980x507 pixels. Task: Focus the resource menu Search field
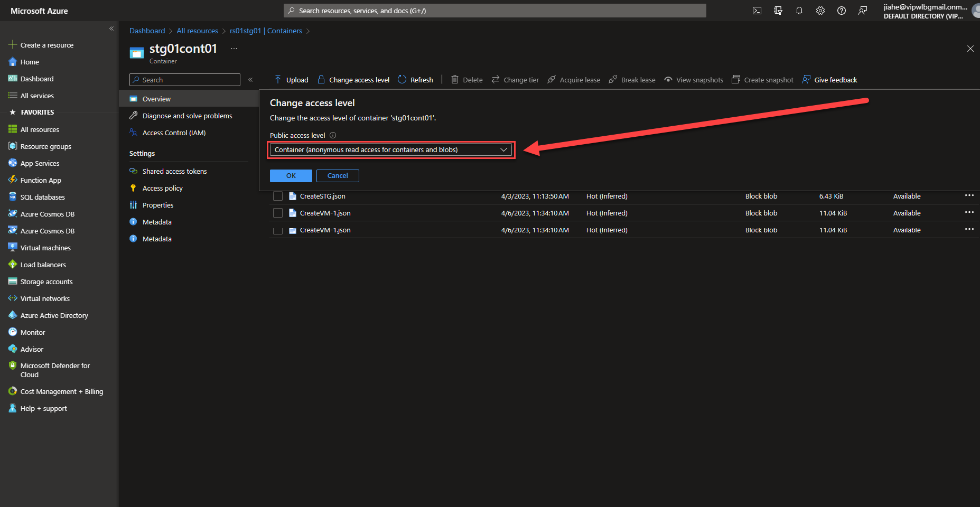[185, 80]
